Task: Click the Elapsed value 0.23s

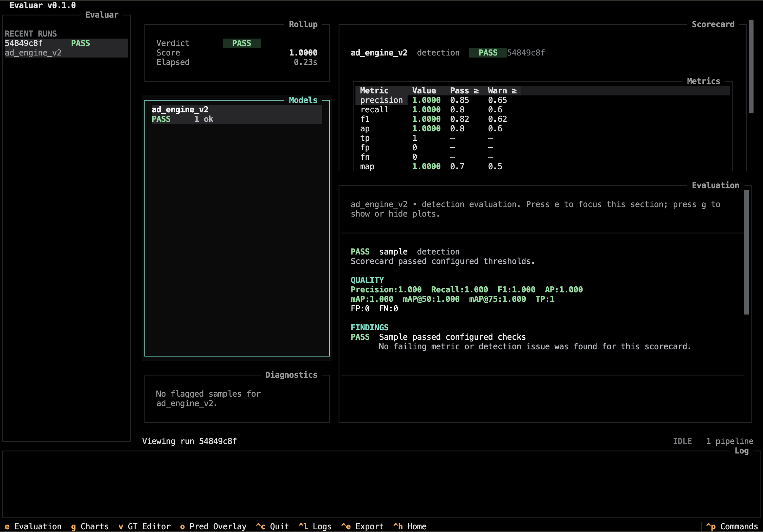Action: (305, 62)
